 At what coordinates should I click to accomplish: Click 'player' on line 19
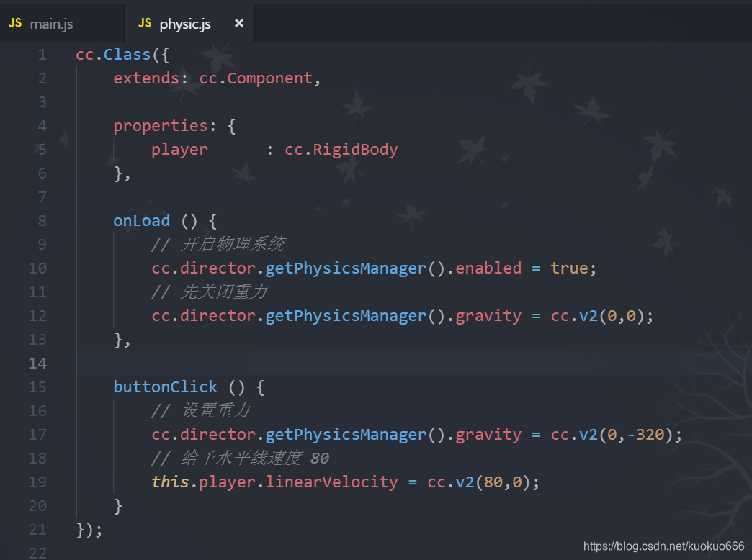click(227, 482)
